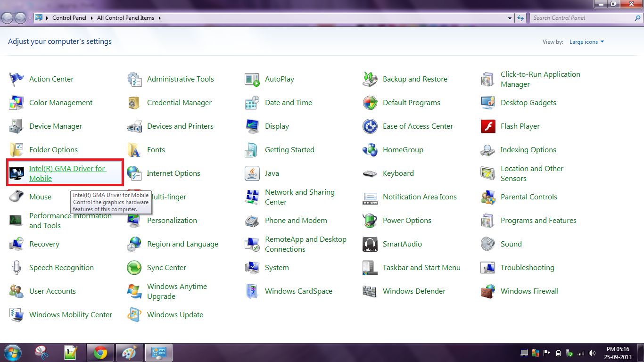Open User Accounts via its icon
The width and height of the screenshot is (644, 362).
[17, 291]
